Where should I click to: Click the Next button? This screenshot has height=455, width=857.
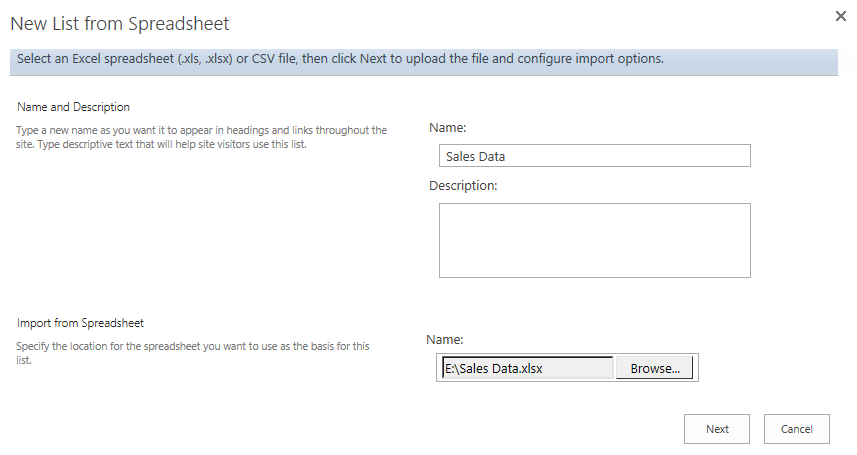717,429
